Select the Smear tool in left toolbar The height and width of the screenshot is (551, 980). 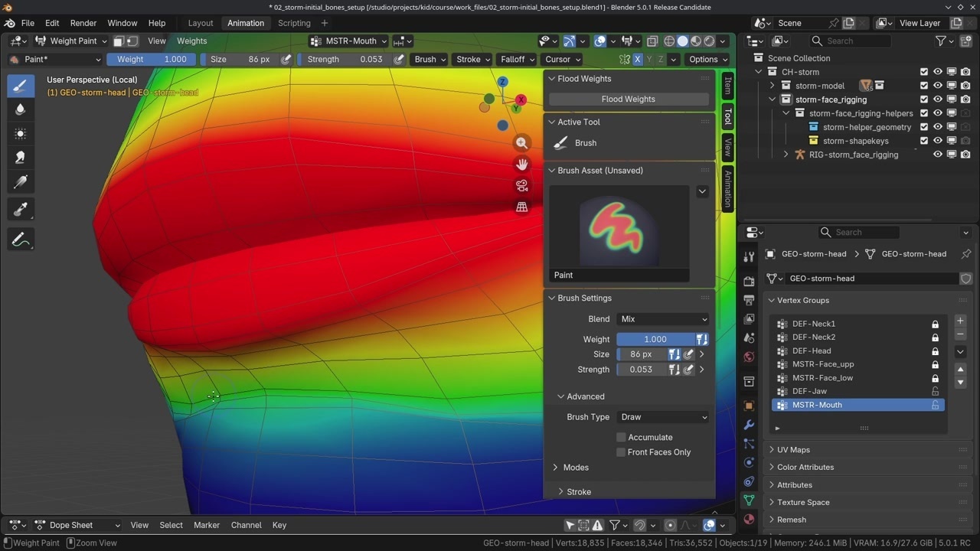(21, 158)
